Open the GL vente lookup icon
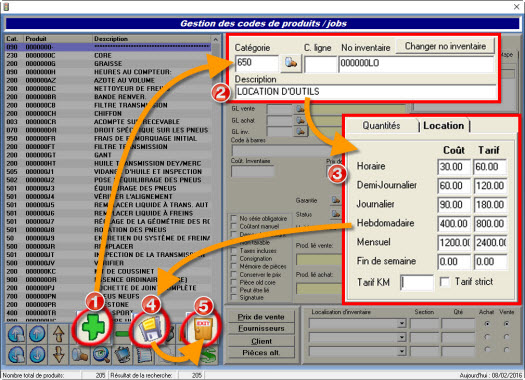525x380 pixels. [x=300, y=109]
